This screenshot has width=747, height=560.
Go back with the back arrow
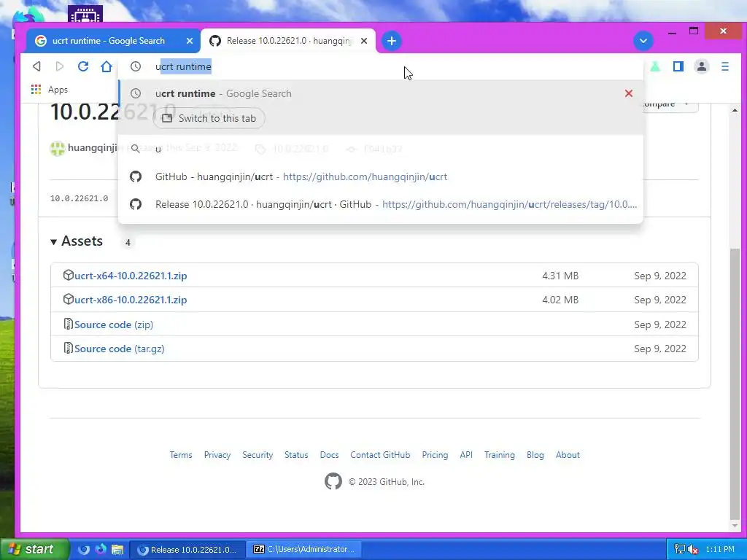pos(36,66)
